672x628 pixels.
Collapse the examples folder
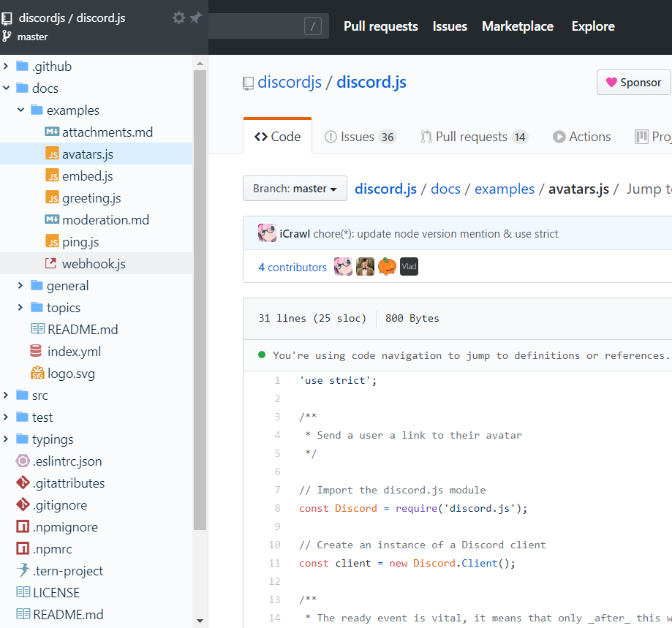click(x=20, y=110)
